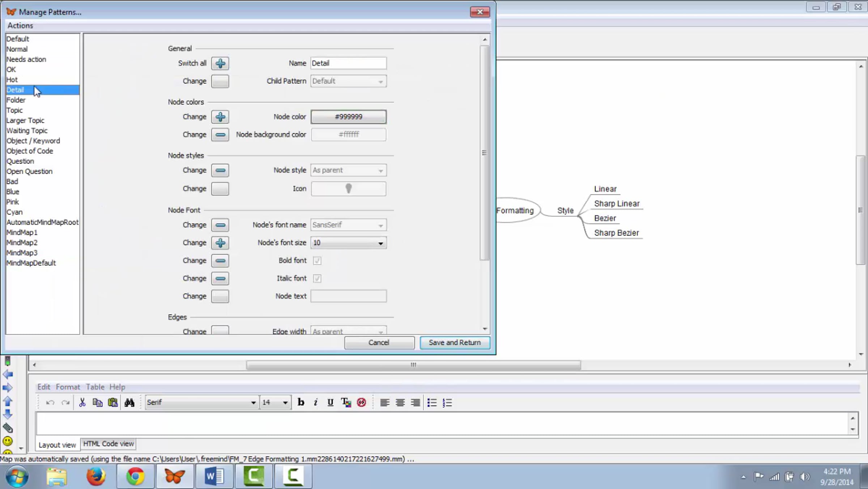Open the Node's font name dropdown
This screenshot has height=489, width=868.
click(348, 225)
